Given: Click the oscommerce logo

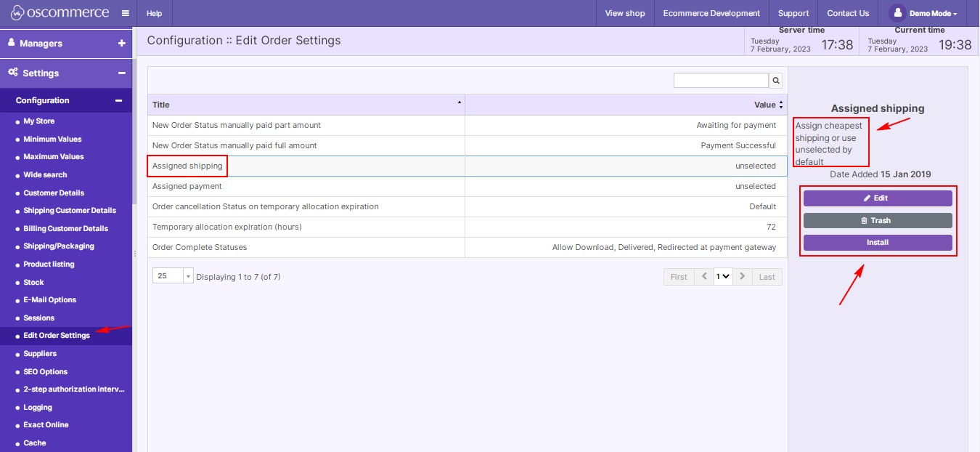Looking at the screenshot, I should point(60,13).
